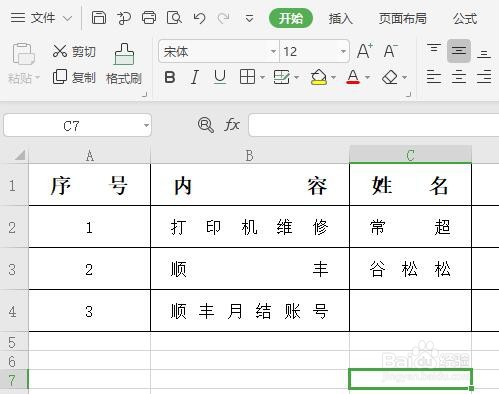Click cell containing 打印机维修
The height and width of the screenshot is (394, 499).
coord(250,227)
